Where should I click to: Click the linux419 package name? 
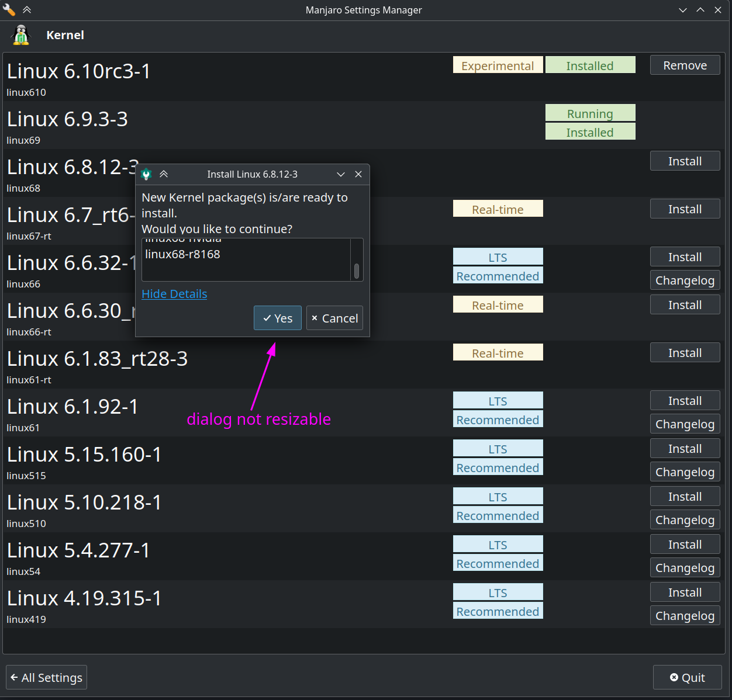tap(26, 619)
